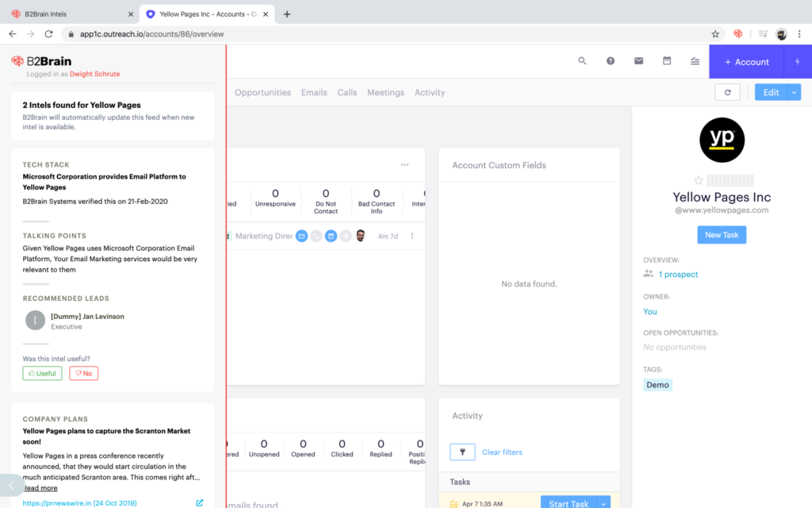
Task: Click the B2Brain extension icon in toolbar
Action: click(x=738, y=33)
